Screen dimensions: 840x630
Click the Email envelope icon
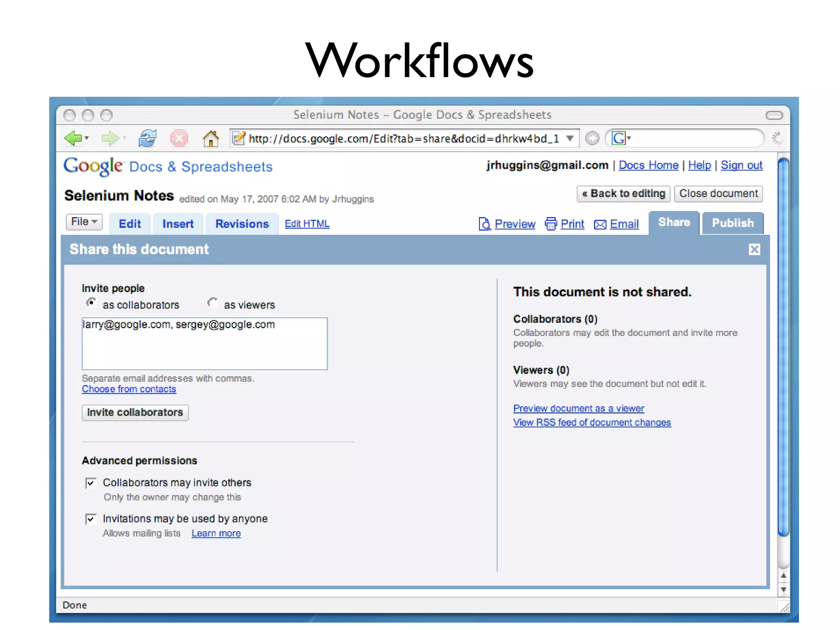[x=600, y=224]
